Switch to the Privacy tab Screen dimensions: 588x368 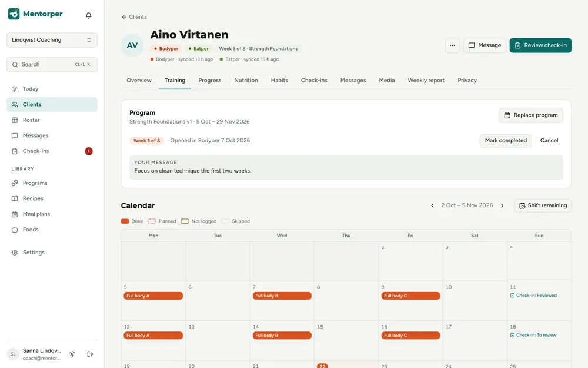467,80
